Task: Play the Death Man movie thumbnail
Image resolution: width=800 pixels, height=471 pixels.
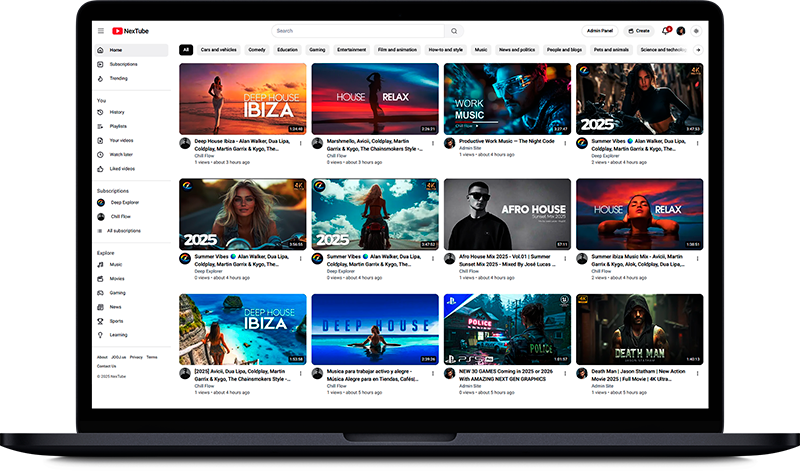Action: tap(639, 329)
